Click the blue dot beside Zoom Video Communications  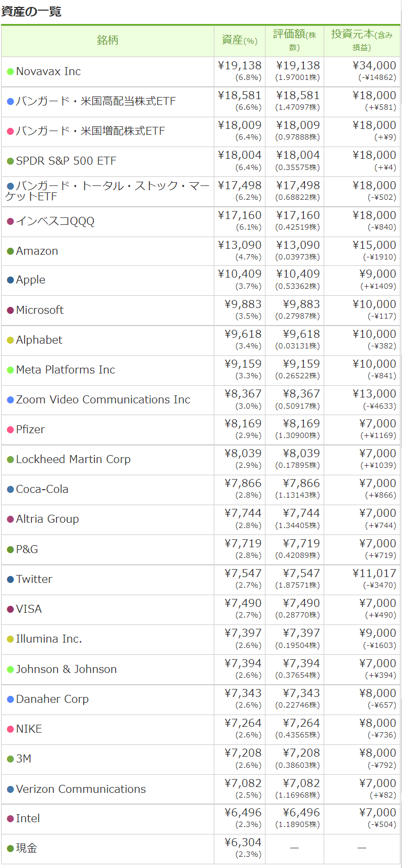click(x=10, y=400)
